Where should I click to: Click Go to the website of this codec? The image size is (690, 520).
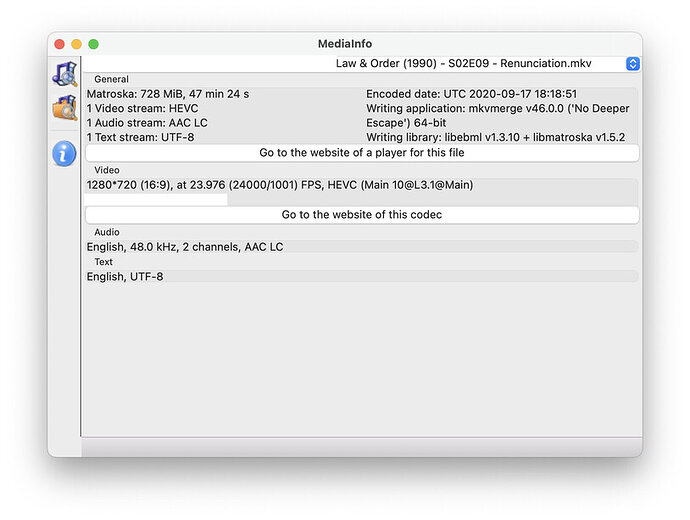click(362, 215)
